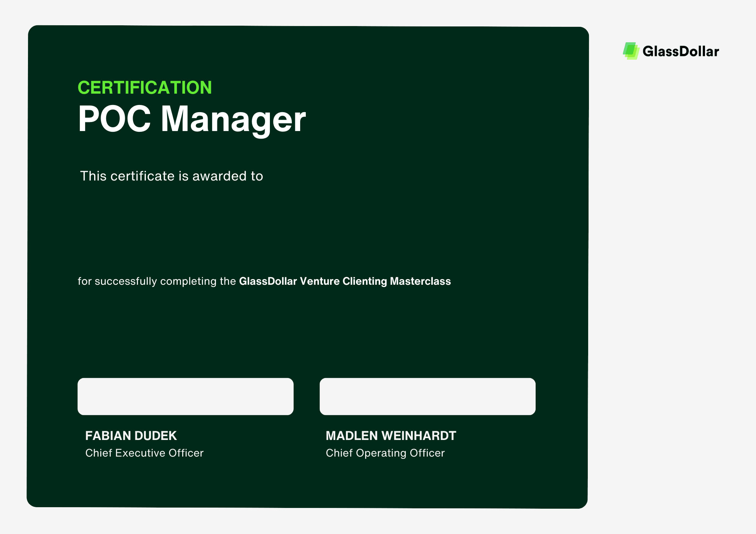Click "for successfully completing the" text
Viewport: 756px width, 534px height.
click(157, 281)
